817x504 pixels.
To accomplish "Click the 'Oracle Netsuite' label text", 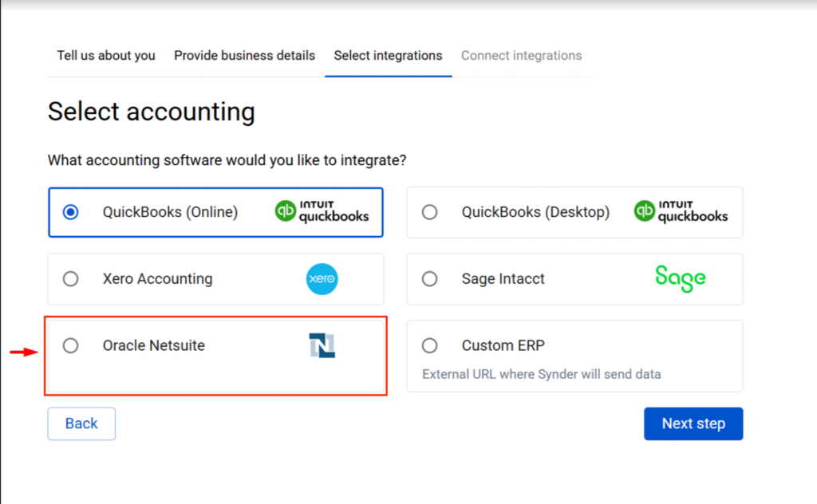I will coord(153,345).
